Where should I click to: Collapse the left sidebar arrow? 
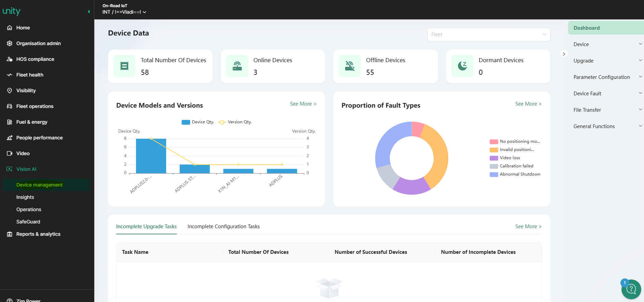pyautogui.click(x=89, y=12)
